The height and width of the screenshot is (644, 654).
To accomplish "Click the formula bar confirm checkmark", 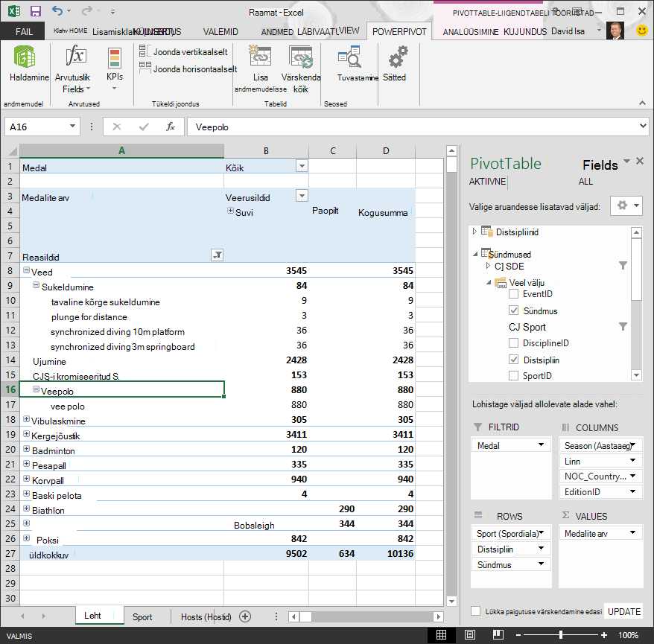I will [144, 127].
